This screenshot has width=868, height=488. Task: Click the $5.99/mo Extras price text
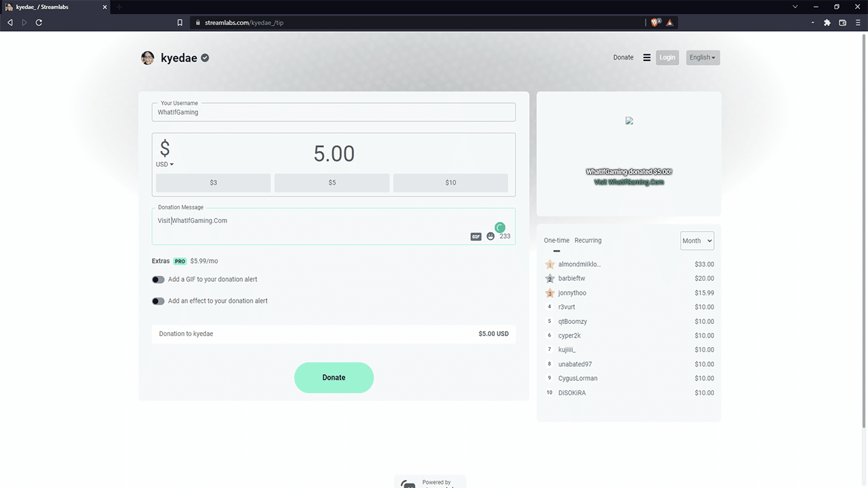tap(204, 261)
